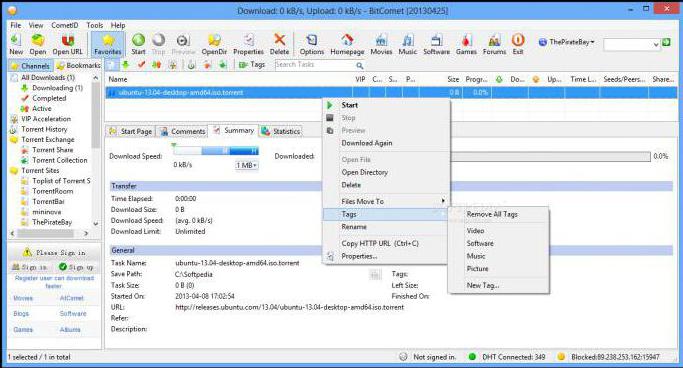Open the Options toolbar icon
The height and width of the screenshot is (368, 683).
(x=311, y=44)
